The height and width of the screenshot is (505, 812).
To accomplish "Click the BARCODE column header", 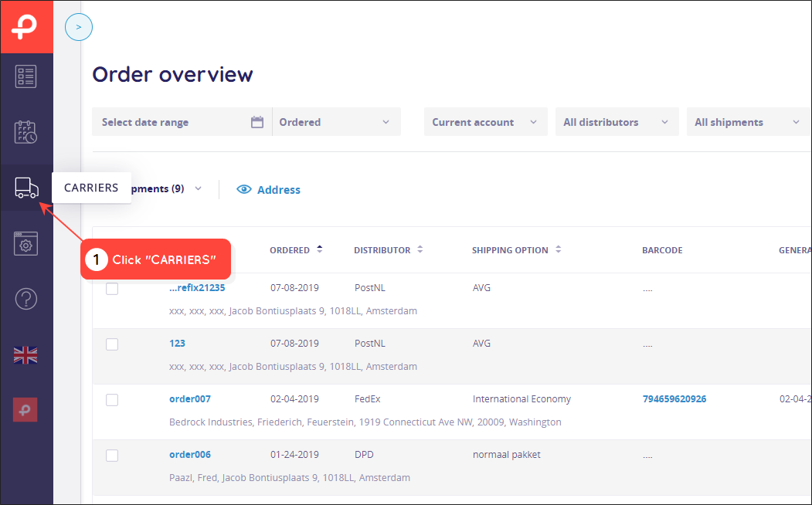I will click(x=662, y=250).
